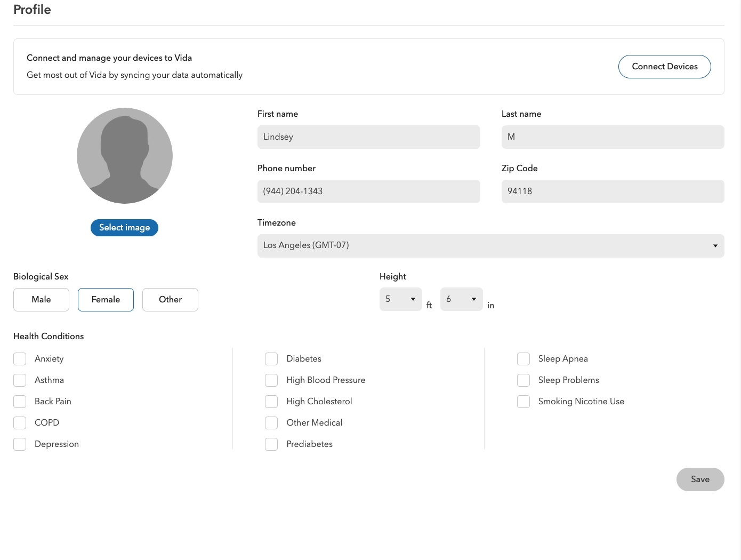Click the Zip Code input field
The width and height of the screenshot is (741, 560).
[x=612, y=191]
